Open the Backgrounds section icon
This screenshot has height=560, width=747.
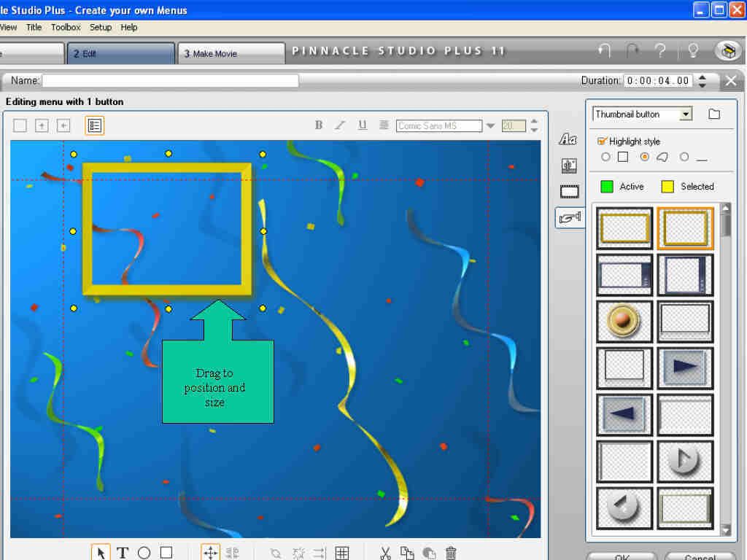tap(569, 166)
